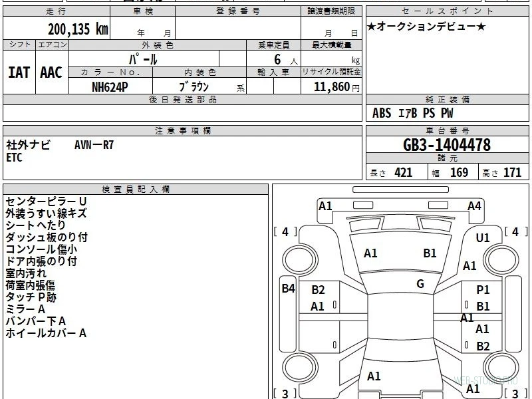Select the 登録番号 header
532x399 pixels.
pos(238,11)
